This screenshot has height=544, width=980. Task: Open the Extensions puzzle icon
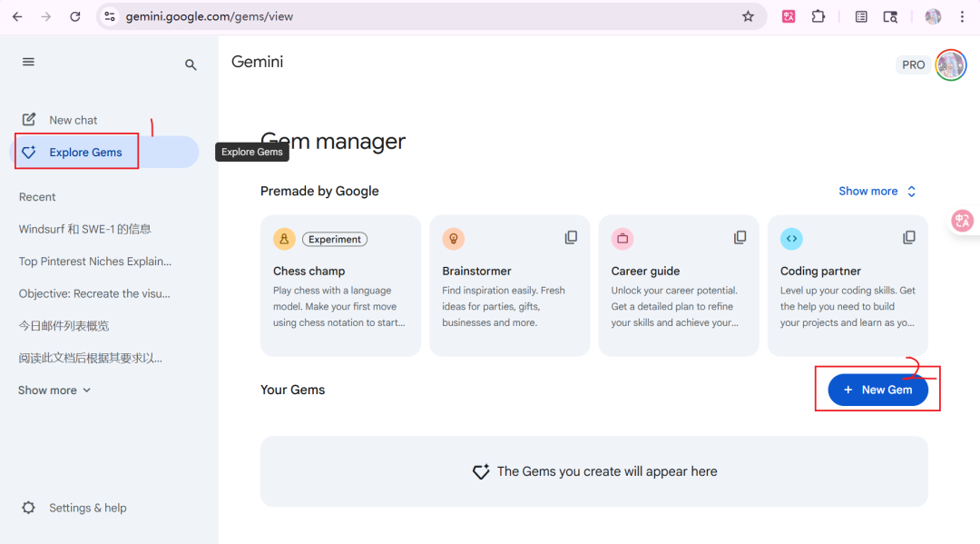(818, 17)
